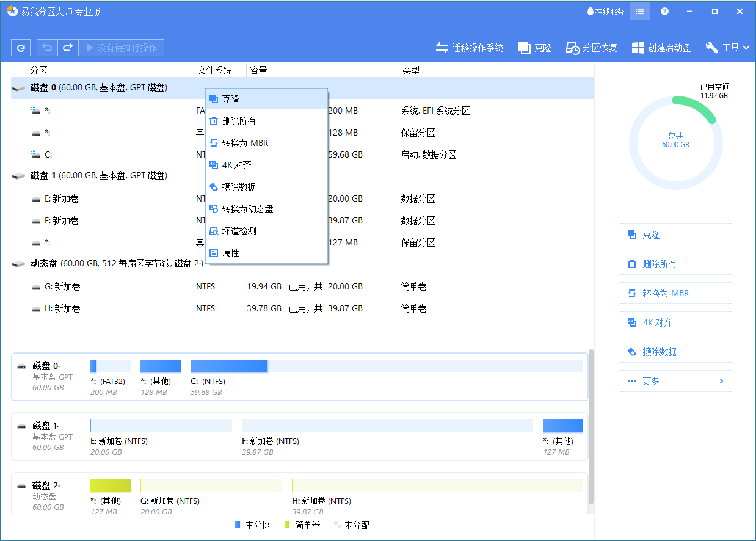Click the hamburger list icon in title bar
The image size is (756, 541).
(x=639, y=11)
